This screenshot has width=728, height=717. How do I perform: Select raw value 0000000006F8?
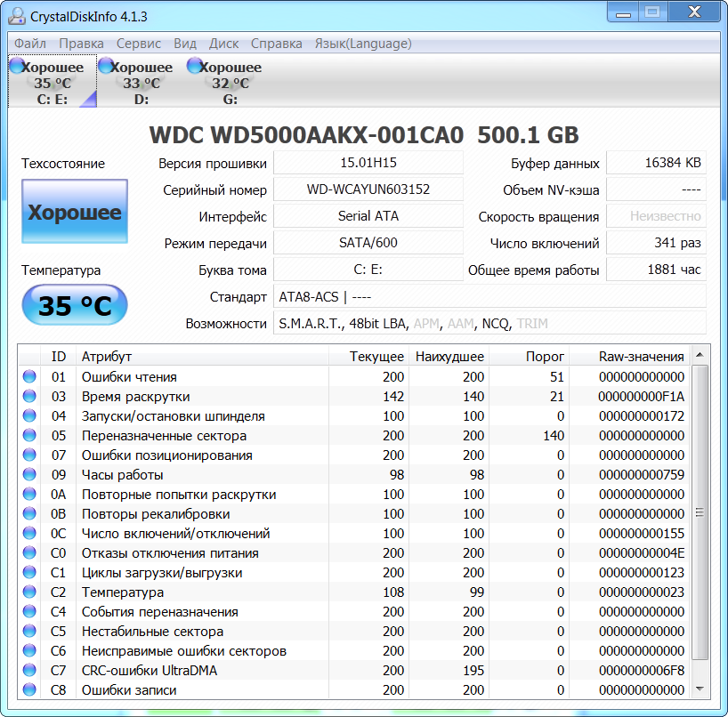pos(641,671)
